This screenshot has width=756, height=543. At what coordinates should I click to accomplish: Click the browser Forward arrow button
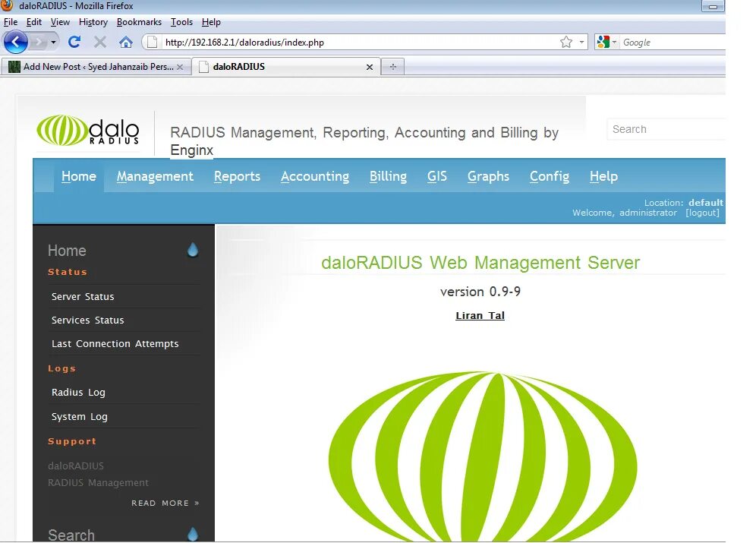pos(39,42)
